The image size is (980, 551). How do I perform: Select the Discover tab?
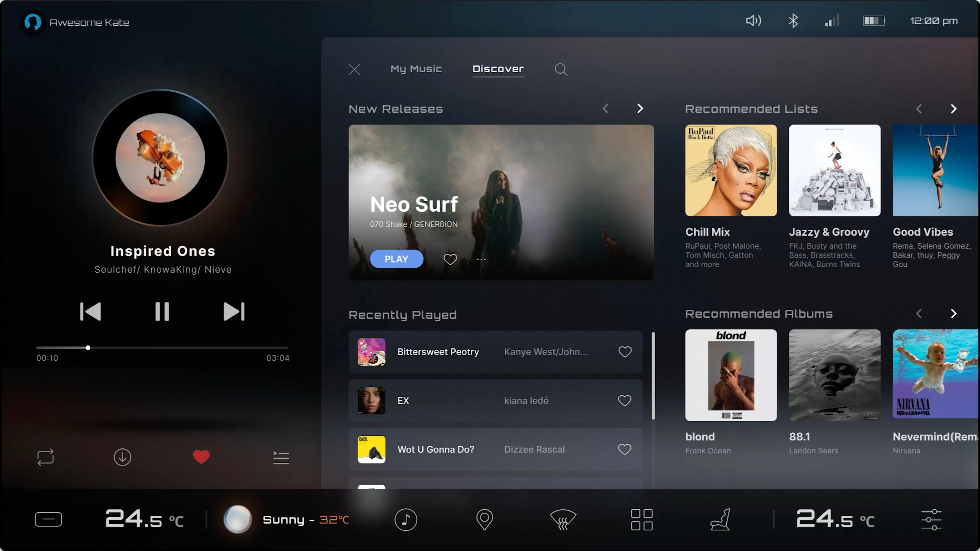click(x=498, y=69)
